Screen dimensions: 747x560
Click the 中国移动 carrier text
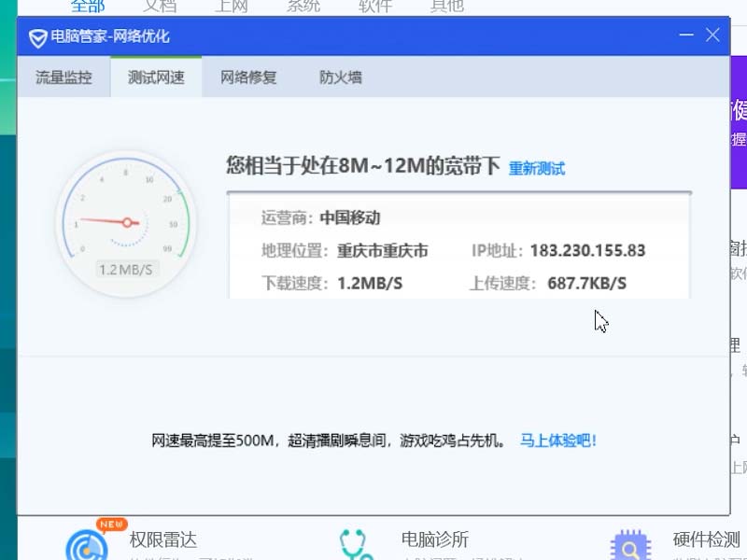(x=350, y=217)
